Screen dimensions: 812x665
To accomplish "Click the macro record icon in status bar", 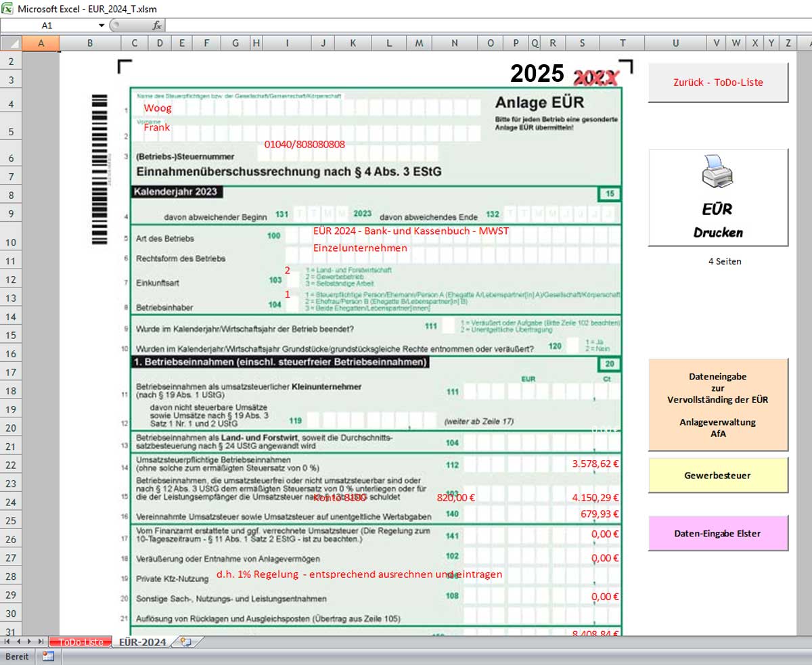I will 48,656.
